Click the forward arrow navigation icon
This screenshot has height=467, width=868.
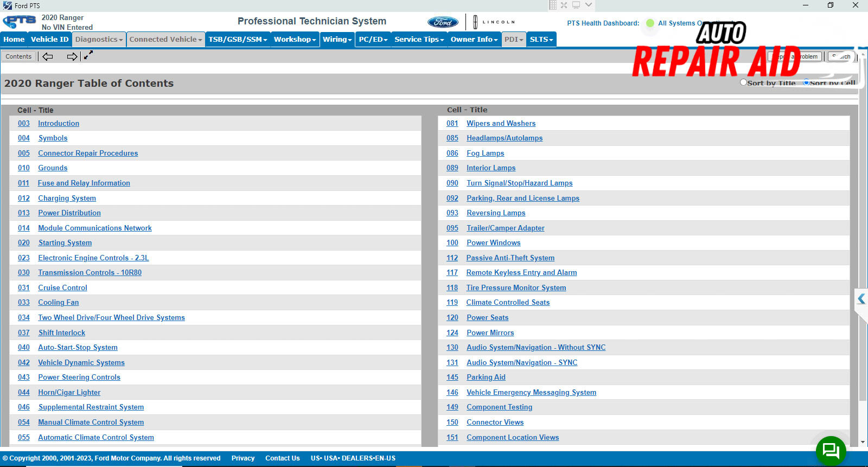click(x=72, y=56)
